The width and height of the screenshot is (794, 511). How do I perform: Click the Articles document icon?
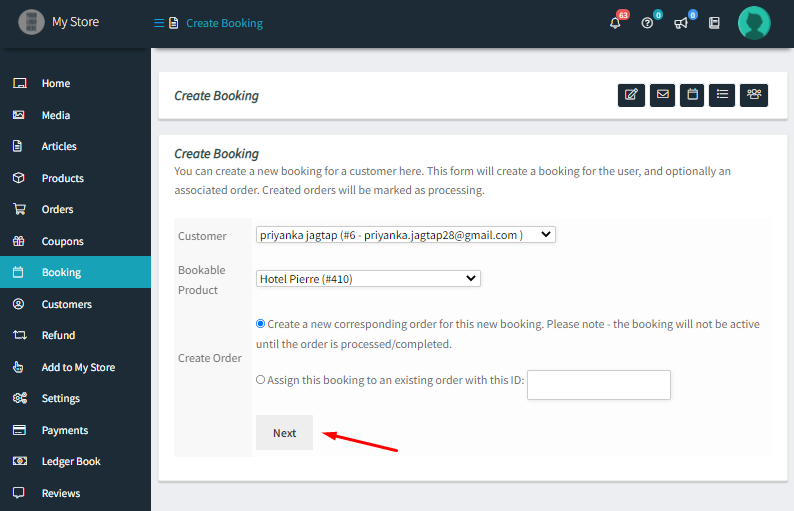[17, 146]
